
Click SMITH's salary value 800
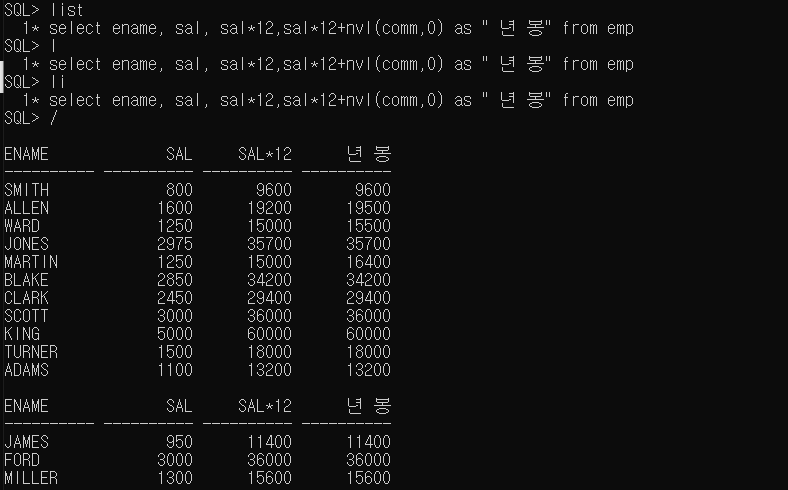(x=179, y=190)
